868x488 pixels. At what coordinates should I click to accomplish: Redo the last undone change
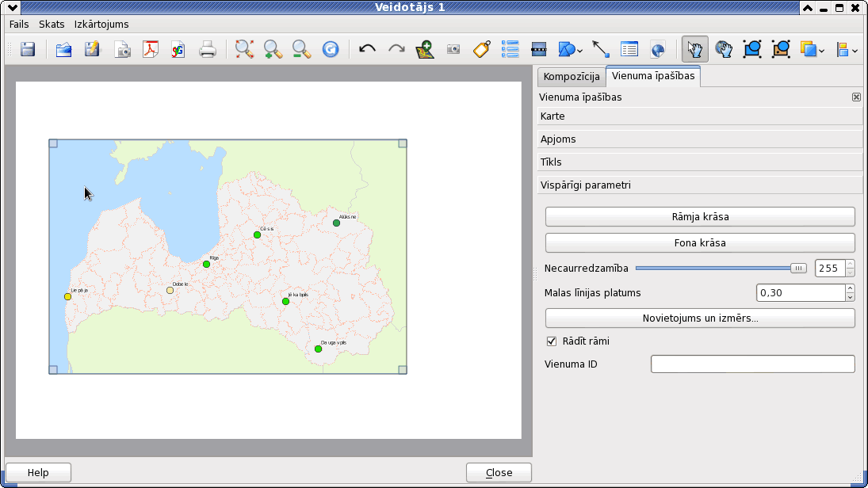click(396, 49)
